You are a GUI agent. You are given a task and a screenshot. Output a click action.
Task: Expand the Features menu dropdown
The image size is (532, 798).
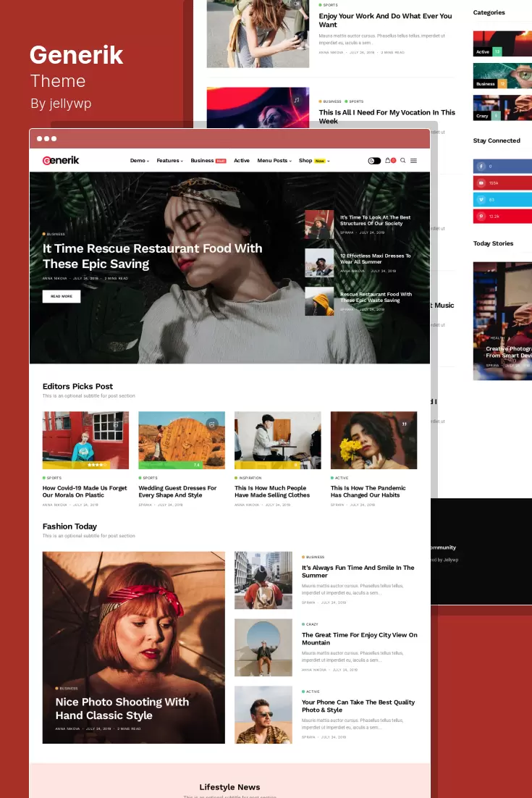pyautogui.click(x=170, y=161)
